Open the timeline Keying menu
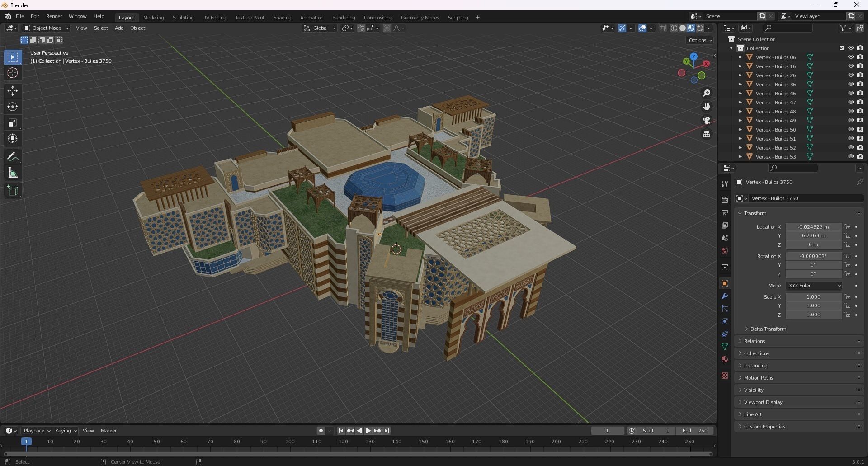 (66, 431)
